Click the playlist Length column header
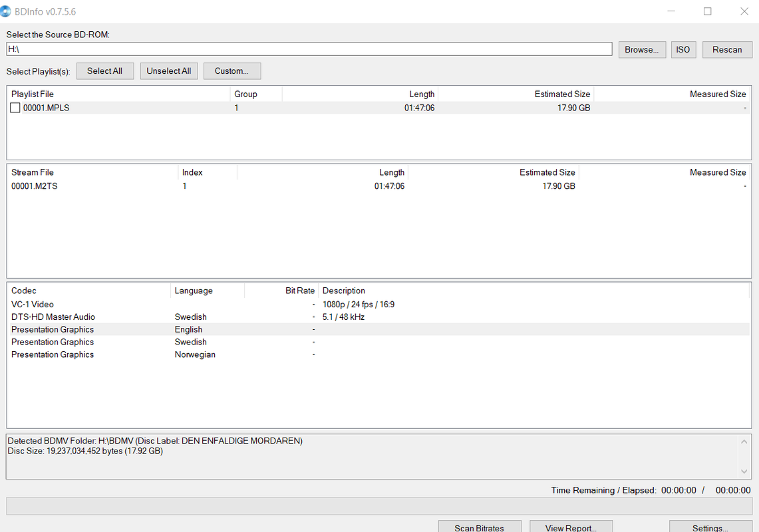Image resolution: width=759 pixels, height=532 pixels. point(360,94)
